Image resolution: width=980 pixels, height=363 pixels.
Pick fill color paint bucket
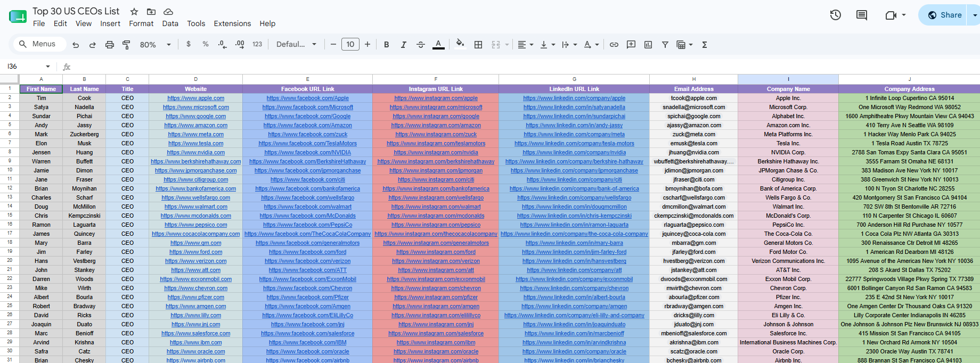[x=460, y=45]
